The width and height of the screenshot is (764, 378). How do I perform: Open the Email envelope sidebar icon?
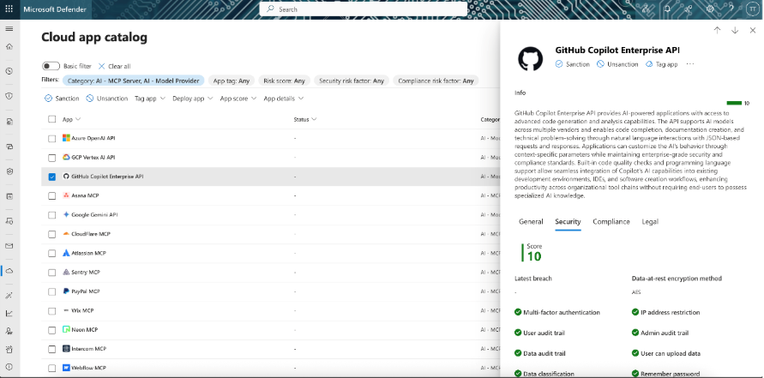[x=9, y=246]
